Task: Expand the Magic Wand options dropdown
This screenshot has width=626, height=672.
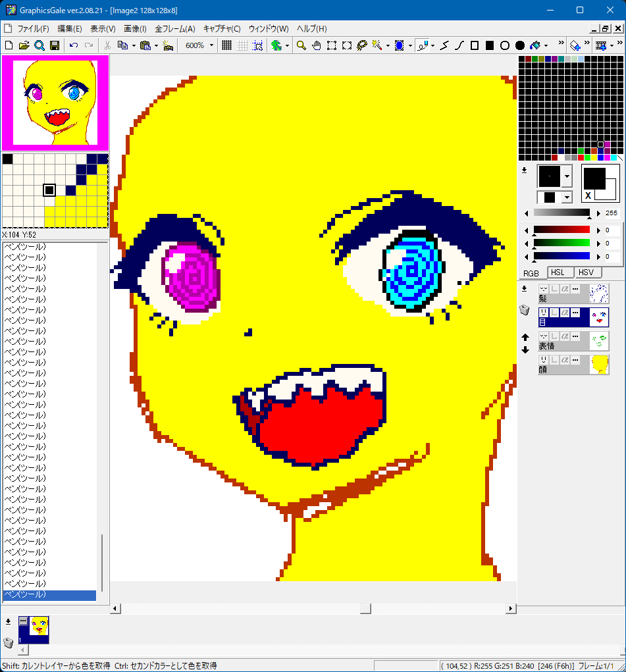Action: 388,45
